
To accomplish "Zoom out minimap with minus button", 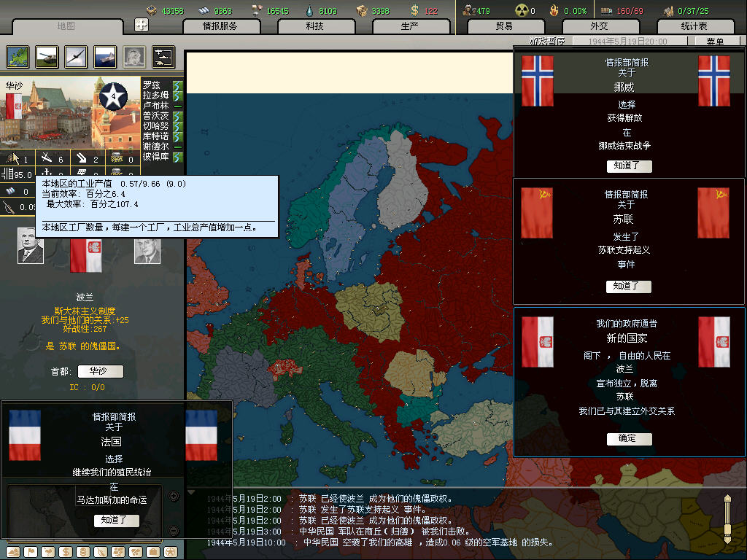I will (x=174, y=530).
